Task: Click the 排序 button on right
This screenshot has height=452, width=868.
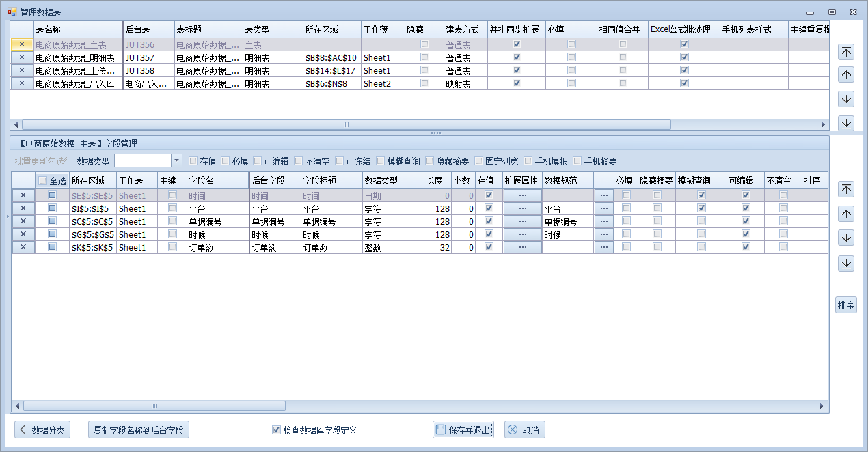Action: pyautogui.click(x=846, y=305)
